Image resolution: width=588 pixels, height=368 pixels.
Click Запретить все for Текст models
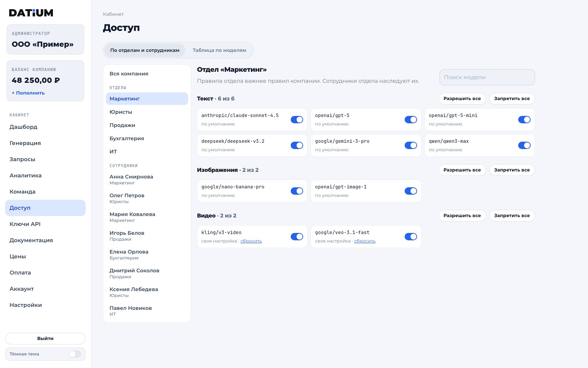pos(512,99)
